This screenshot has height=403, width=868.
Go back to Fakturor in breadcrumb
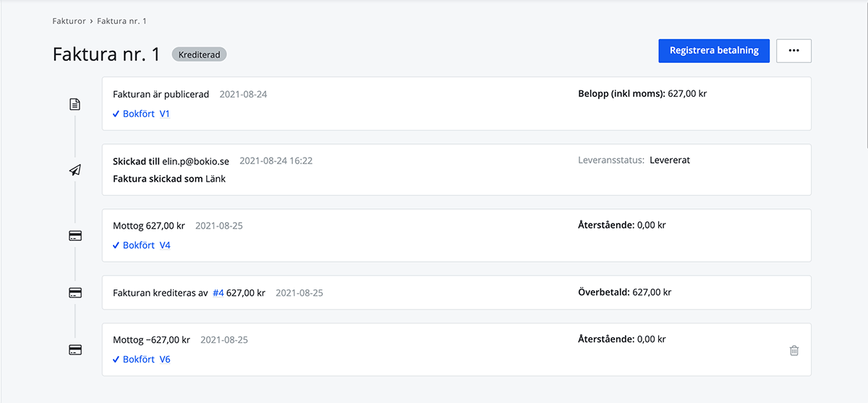(69, 21)
